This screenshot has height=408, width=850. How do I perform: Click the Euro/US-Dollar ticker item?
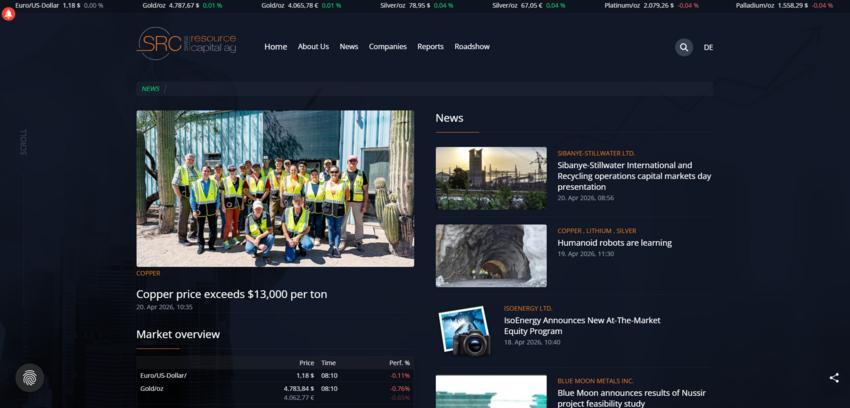click(x=59, y=5)
